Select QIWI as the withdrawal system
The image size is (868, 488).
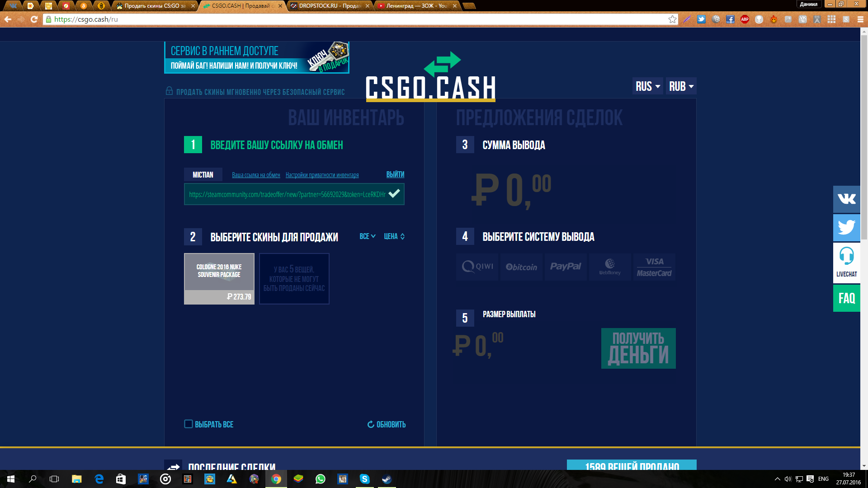pos(477,267)
